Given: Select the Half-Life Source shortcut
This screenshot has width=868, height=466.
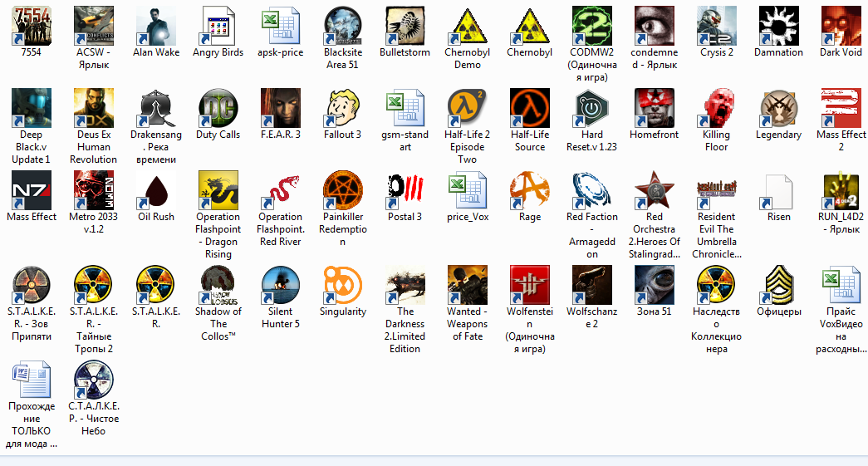Looking at the screenshot, I should coord(530,108).
